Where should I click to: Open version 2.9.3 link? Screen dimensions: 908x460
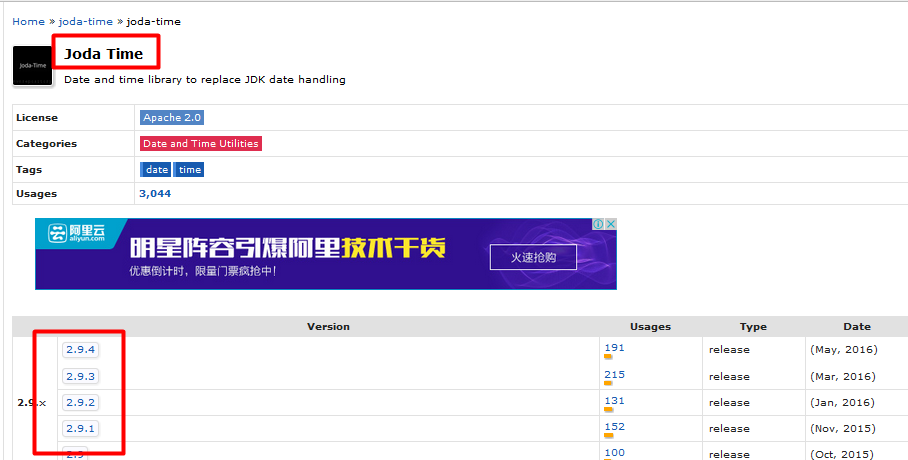click(x=80, y=376)
